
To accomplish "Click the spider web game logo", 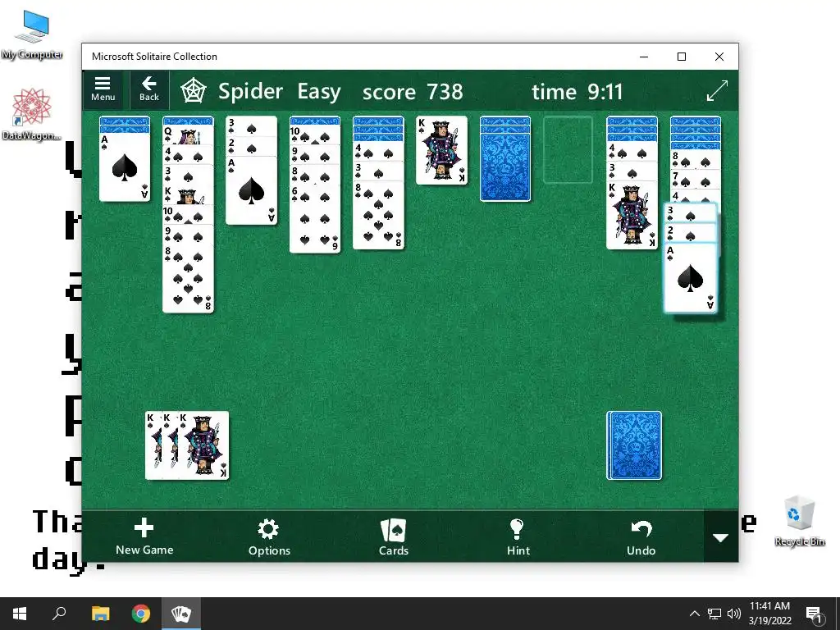I will pyautogui.click(x=194, y=91).
